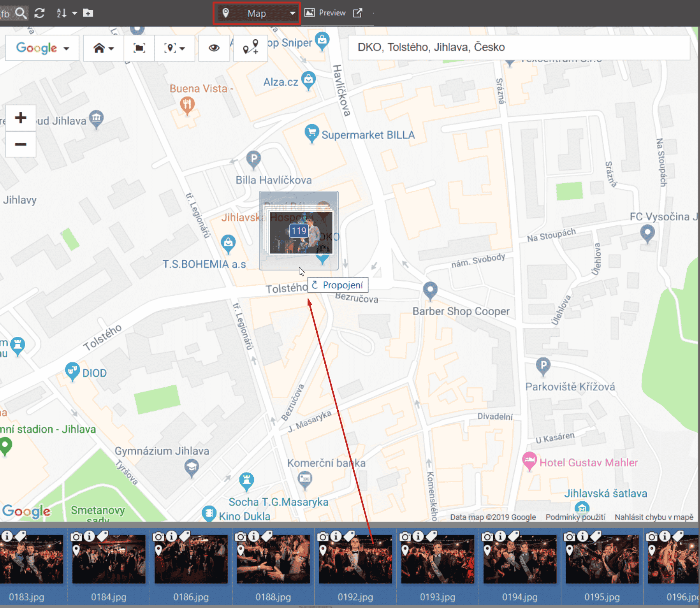Click the FC Vysočina location pin
Image resolution: width=700 pixels, height=608 pixels.
(647, 234)
